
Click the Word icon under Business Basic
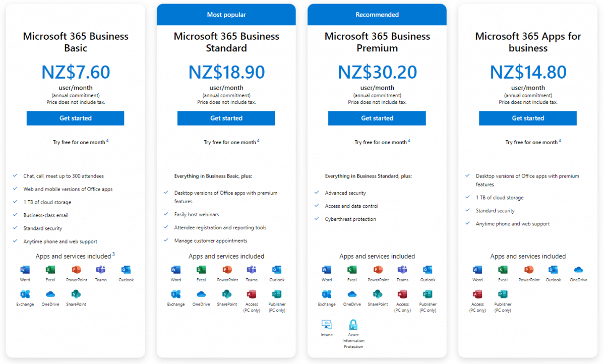tap(25, 270)
